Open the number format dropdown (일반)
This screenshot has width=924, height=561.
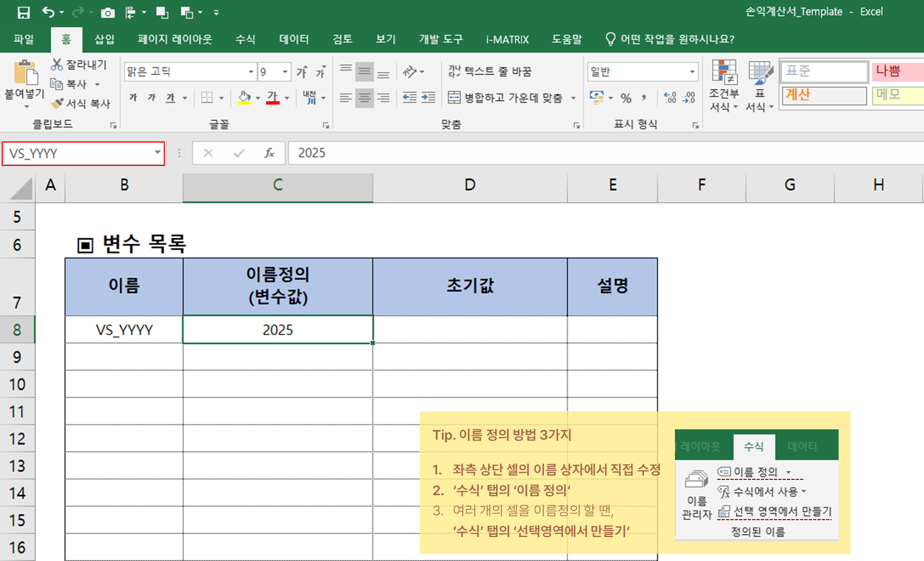tap(692, 72)
